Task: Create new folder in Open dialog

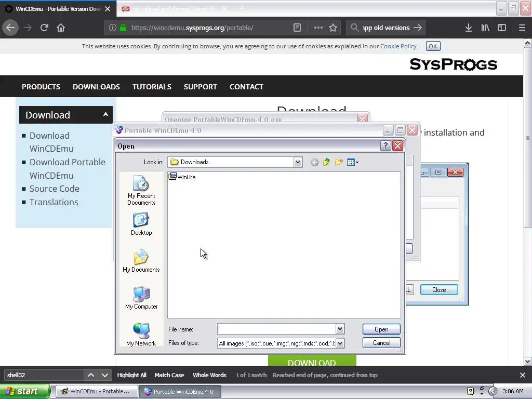Action: 339,162
